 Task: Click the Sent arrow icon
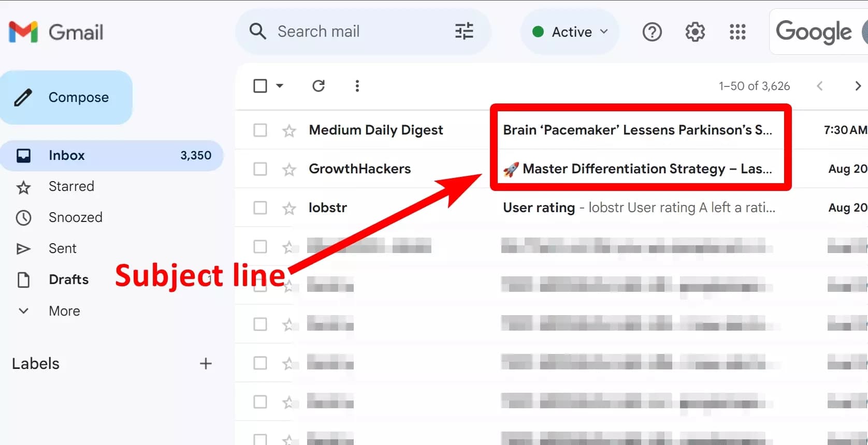23,249
